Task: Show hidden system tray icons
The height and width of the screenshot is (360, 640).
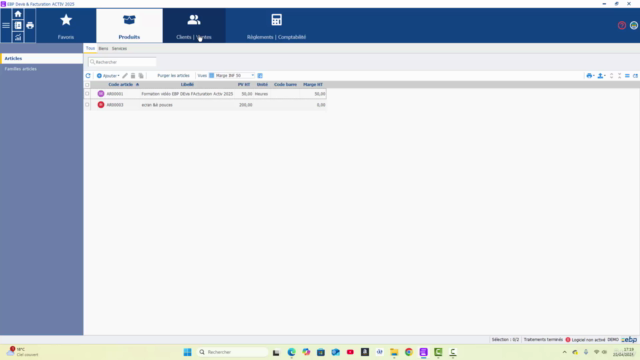Action: (x=564, y=352)
